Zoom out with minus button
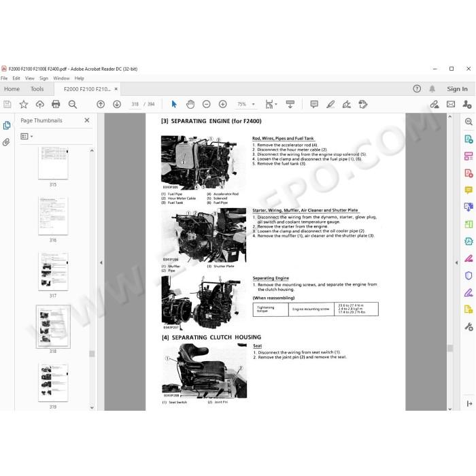Screen dimensions: 476x476 click(207, 105)
